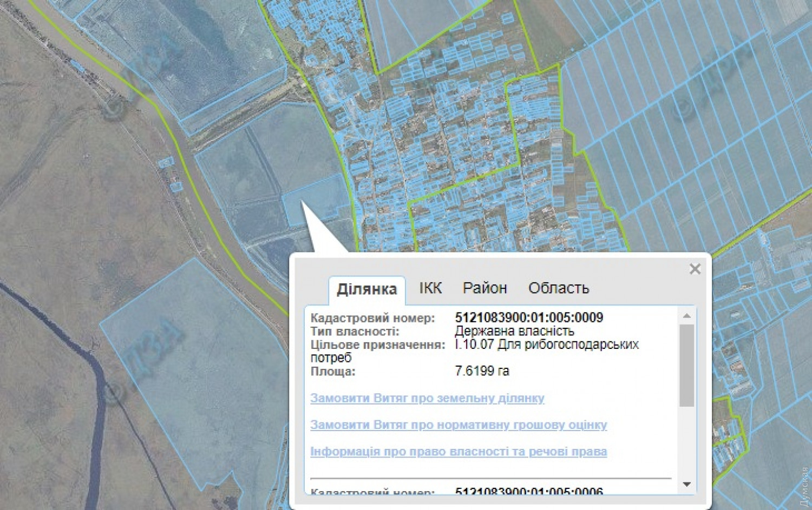This screenshot has width=812, height=510.
Task: Open the ІКК tab
Action: [430, 288]
